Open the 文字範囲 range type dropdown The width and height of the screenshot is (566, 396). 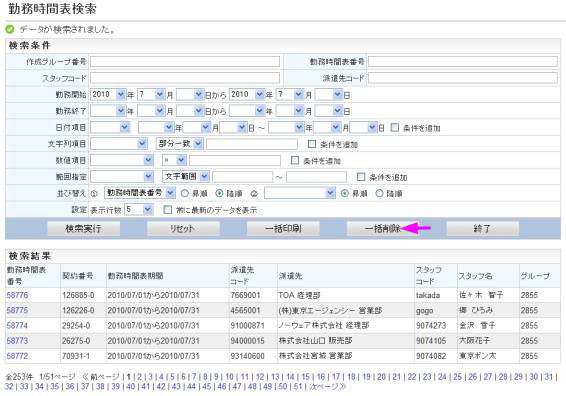click(186, 177)
